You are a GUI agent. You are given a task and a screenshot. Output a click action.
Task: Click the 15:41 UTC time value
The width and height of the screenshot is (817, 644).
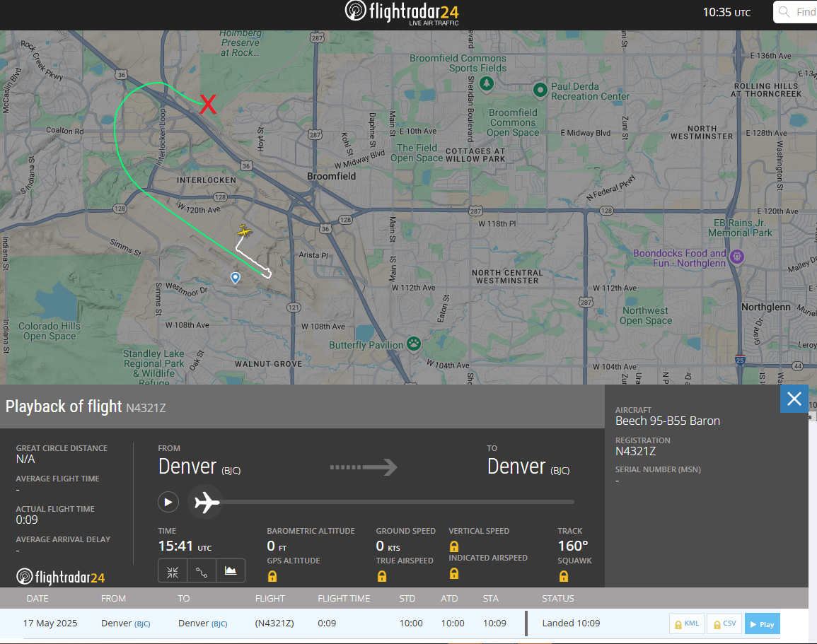(185, 546)
